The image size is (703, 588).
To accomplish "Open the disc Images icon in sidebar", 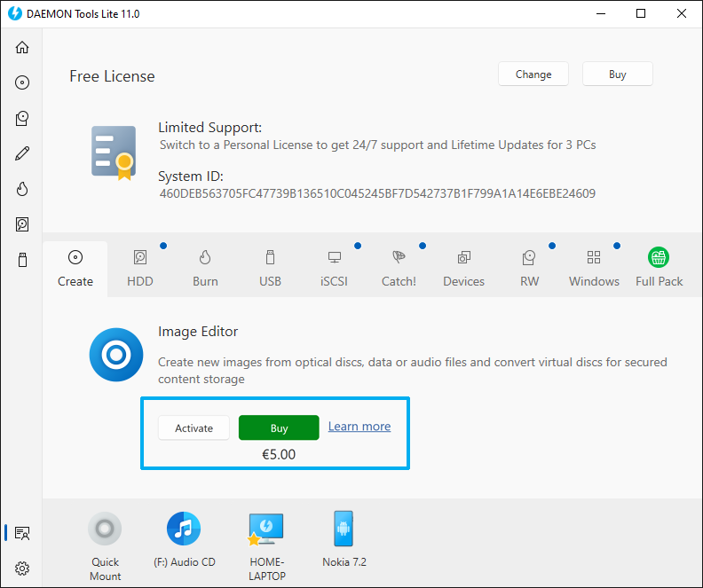I will [22, 82].
